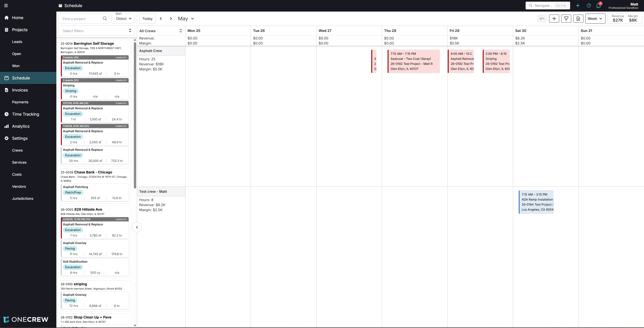This screenshot has height=328, width=644.
Task: Click the Time Tracking clock icon
Action: click(x=7, y=114)
